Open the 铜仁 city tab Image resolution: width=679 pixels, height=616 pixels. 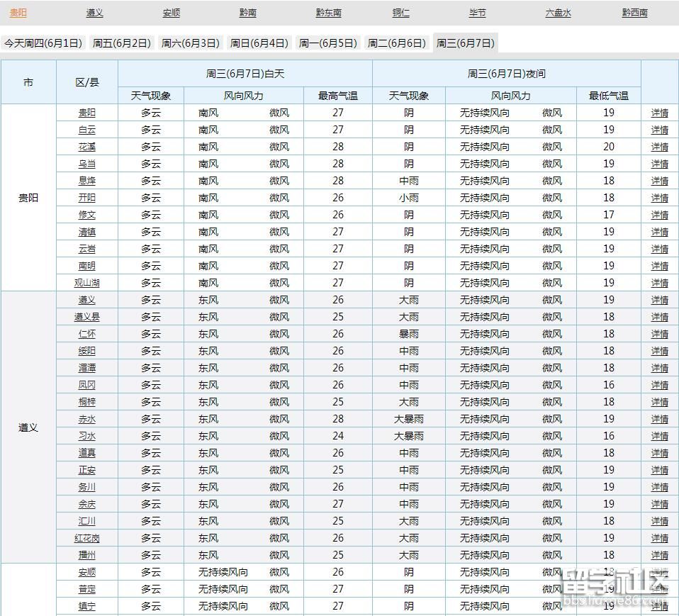point(400,13)
